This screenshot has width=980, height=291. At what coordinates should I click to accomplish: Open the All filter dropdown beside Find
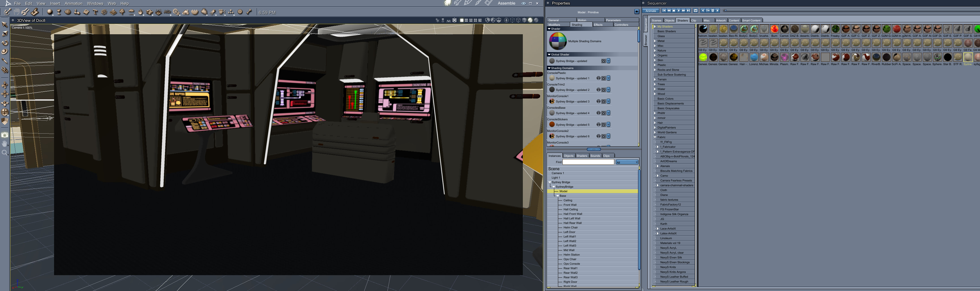(x=627, y=162)
